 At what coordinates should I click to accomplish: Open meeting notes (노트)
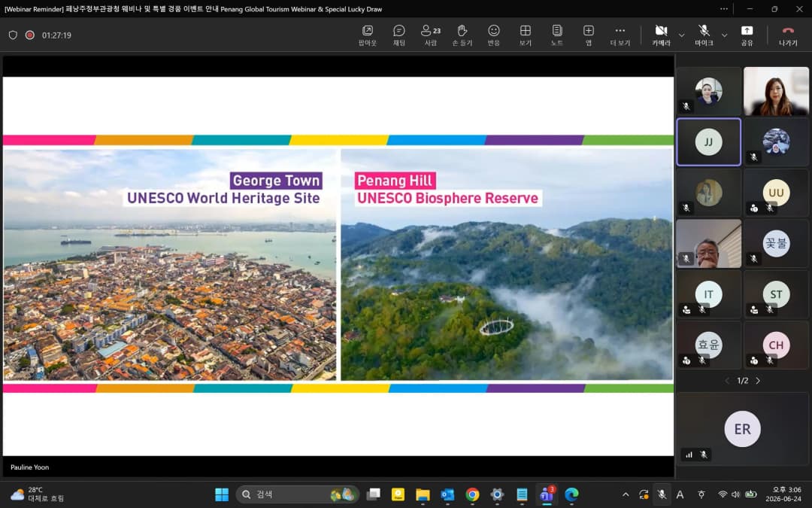pyautogui.click(x=556, y=35)
